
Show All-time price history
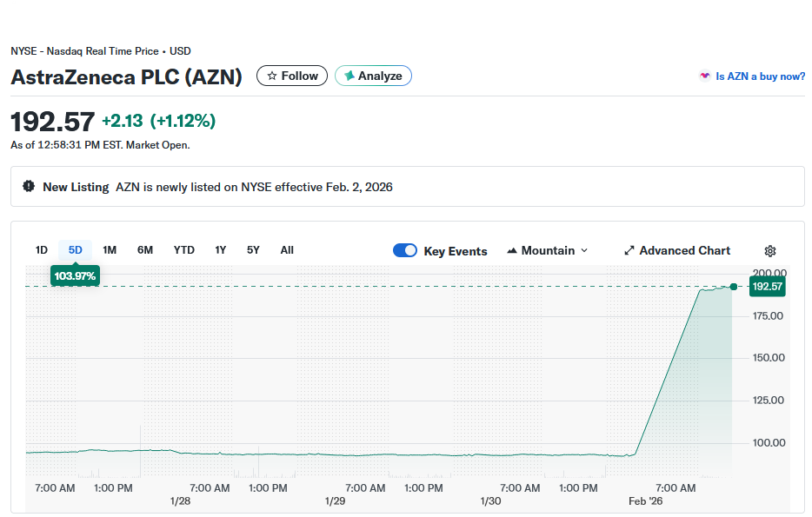(287, 250)
